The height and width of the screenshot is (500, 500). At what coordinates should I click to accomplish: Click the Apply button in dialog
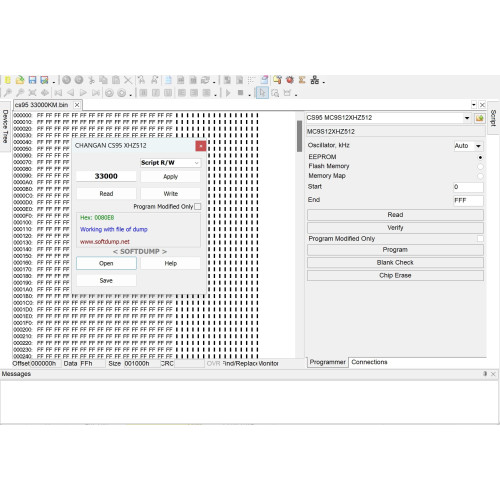coord(170,177)
